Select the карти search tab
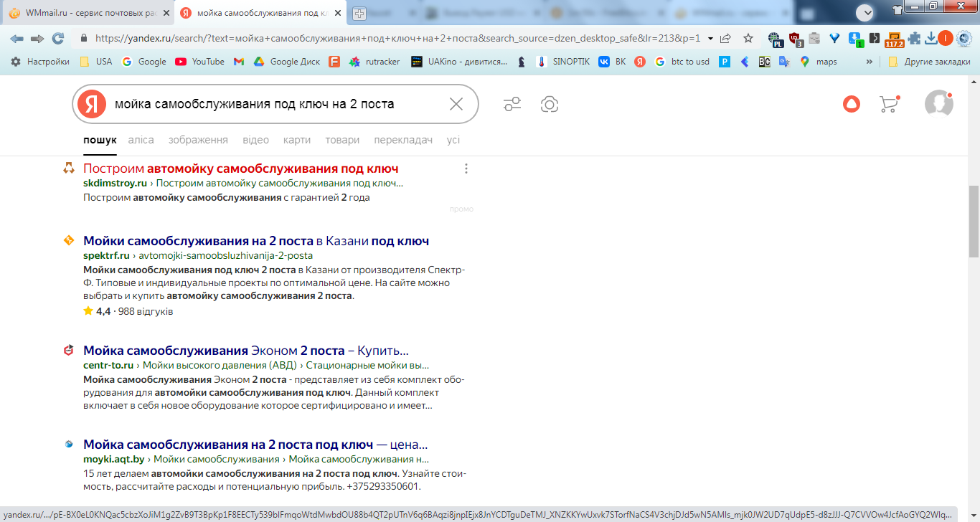This screenshot has width=980, height=522. (297, 141)
